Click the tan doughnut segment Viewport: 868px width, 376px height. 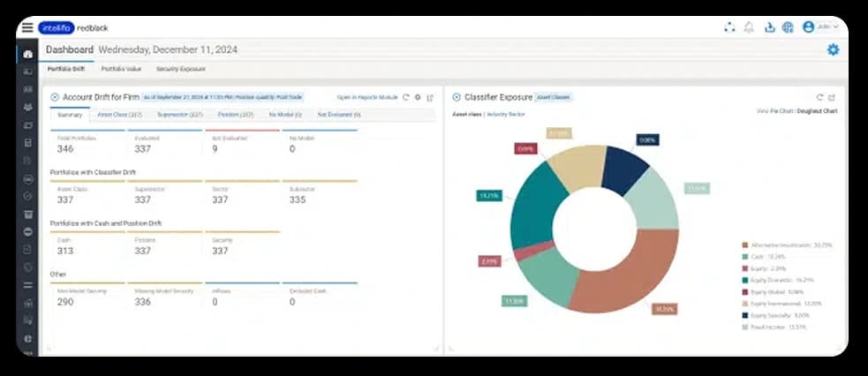[x=577, y=168]
